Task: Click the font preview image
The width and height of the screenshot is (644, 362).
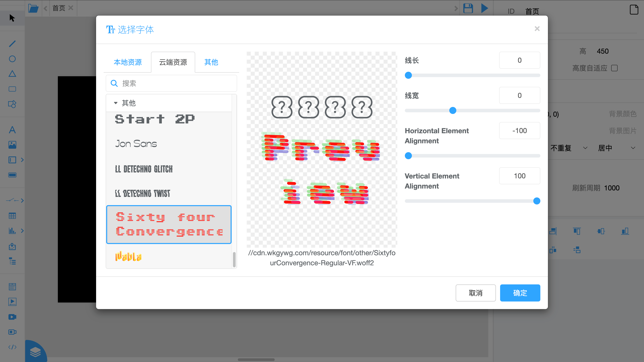Action: pos(322,149)
